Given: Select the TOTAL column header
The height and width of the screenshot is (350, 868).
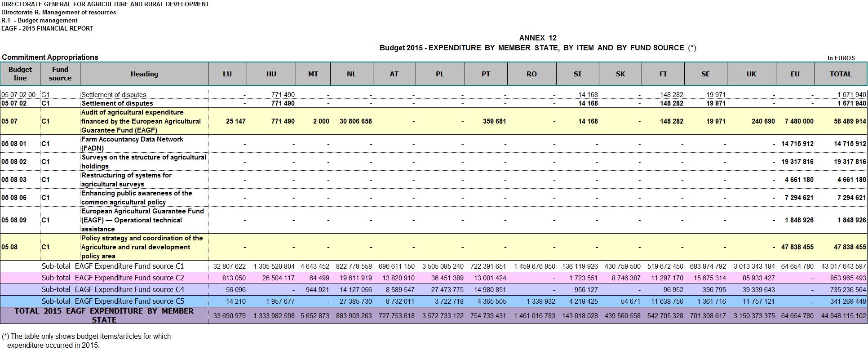Looking at the screenshot, I should (x=840, y=74).
